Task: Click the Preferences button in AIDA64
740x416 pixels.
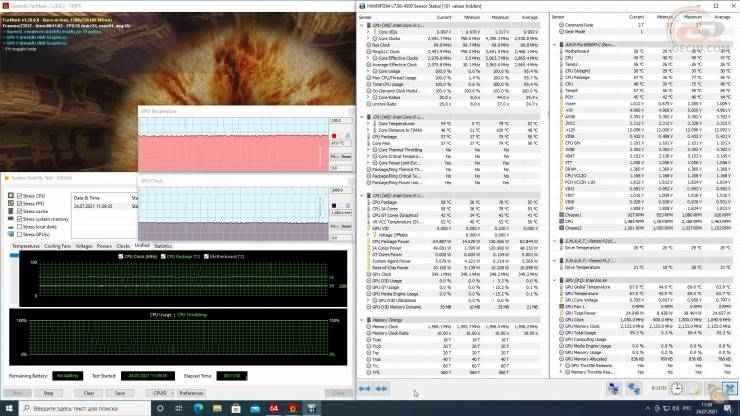Action: pyautogui.click(x=191, y=393)
